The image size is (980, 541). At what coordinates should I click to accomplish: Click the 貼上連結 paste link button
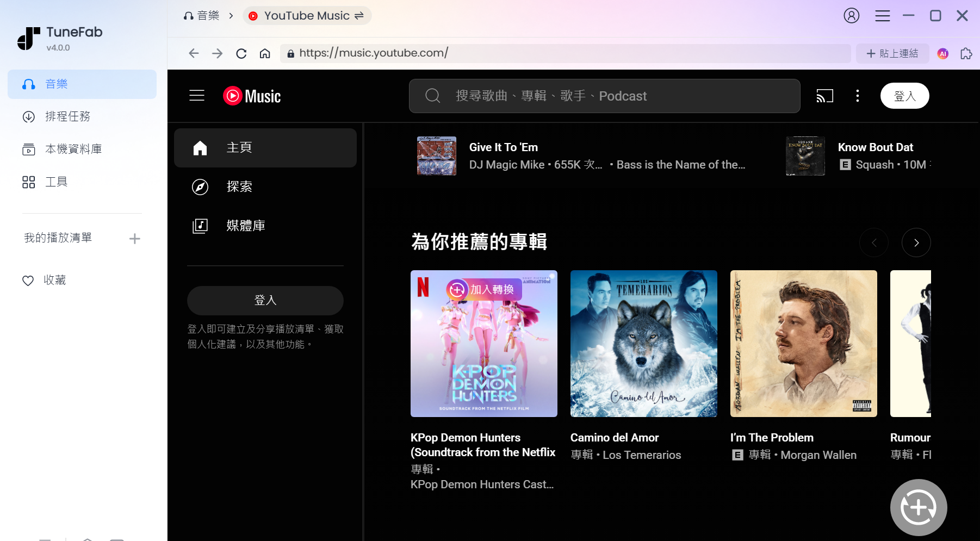point(892,53)
